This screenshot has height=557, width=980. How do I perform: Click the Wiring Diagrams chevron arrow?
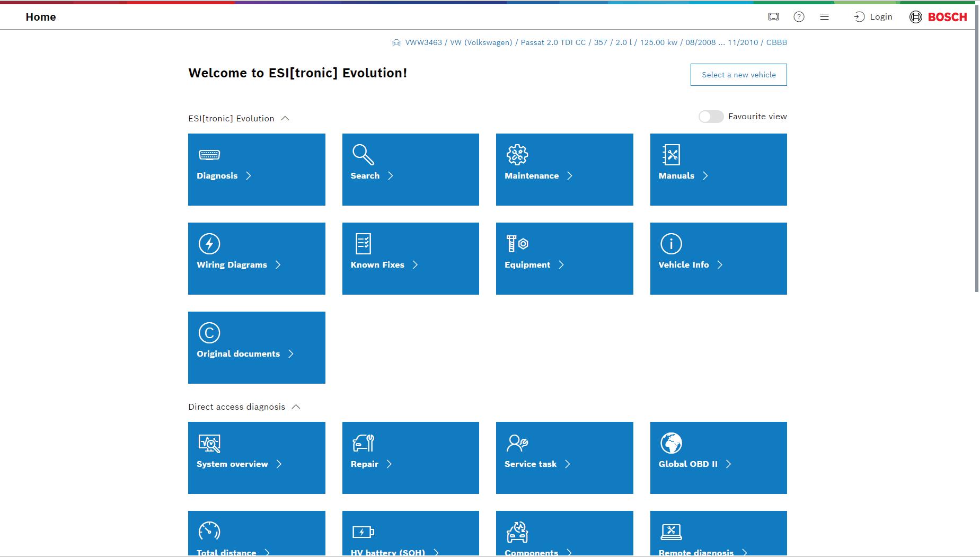278,265
